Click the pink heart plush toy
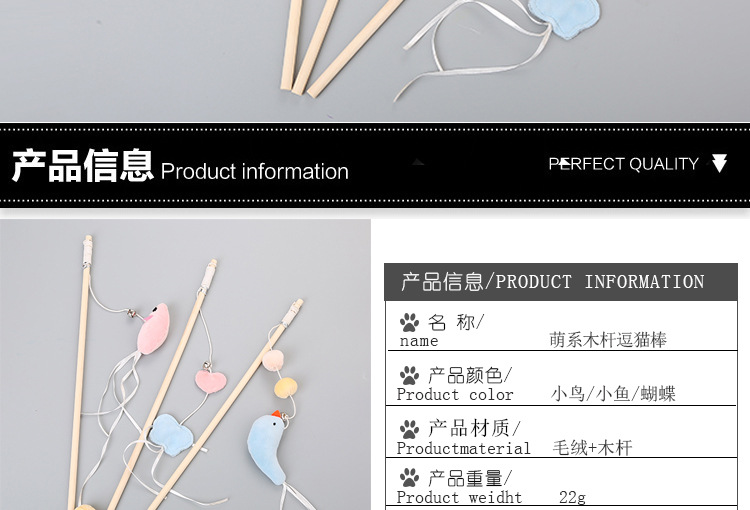Screen dimensions: 750x510 point(210,381)
